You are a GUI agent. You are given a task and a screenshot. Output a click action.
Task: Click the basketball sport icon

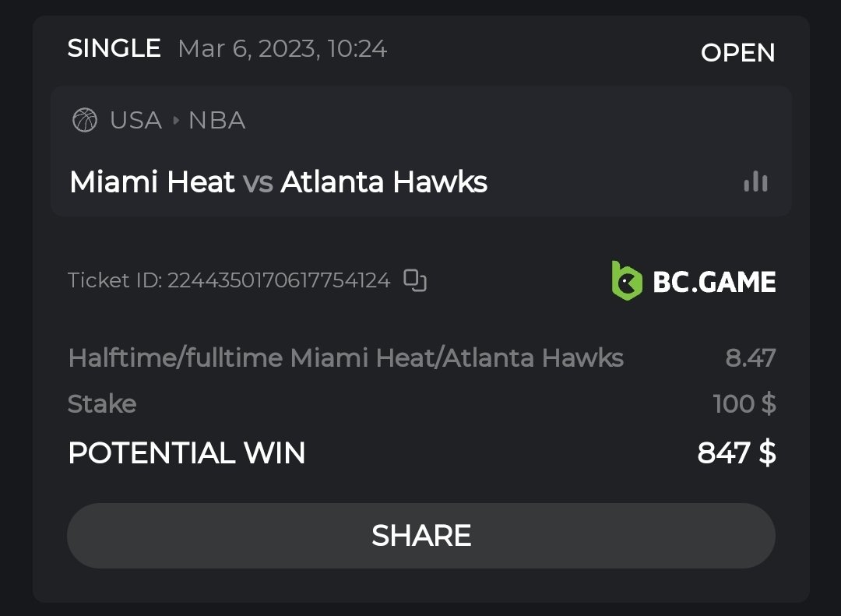coord(84,121)
